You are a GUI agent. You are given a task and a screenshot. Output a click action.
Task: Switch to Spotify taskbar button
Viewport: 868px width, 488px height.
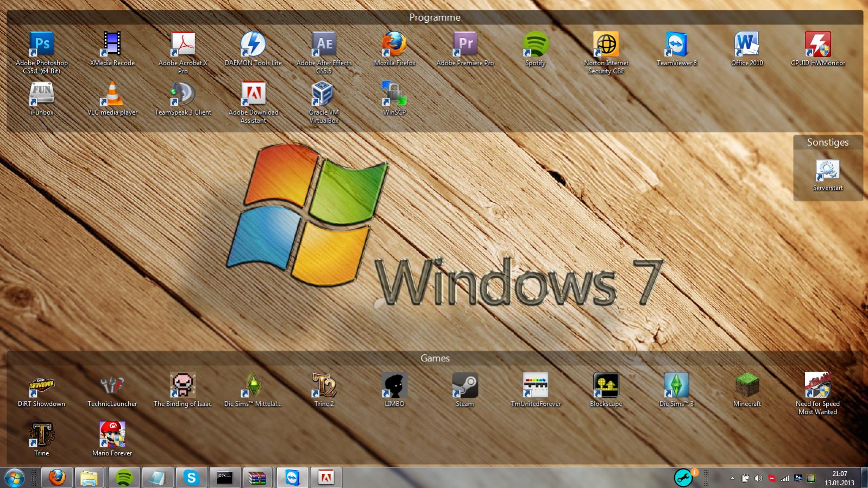[x=124, y=478]
